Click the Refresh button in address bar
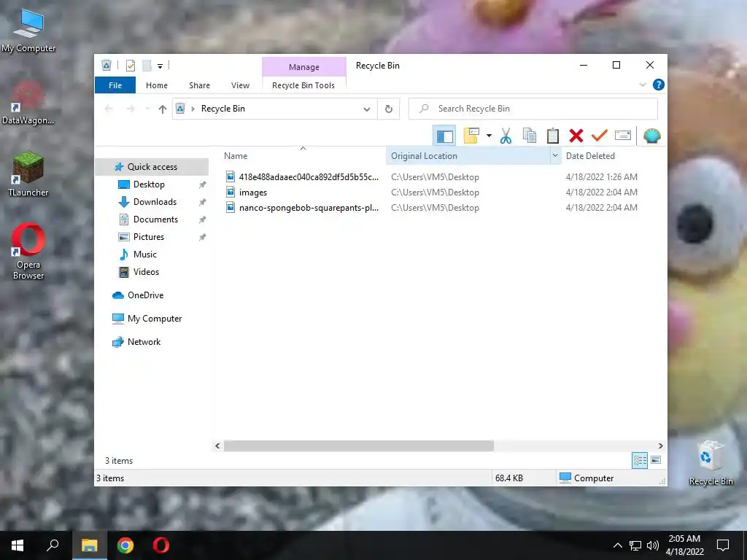This screenshot has width=747, height=560. pos(389,109)
